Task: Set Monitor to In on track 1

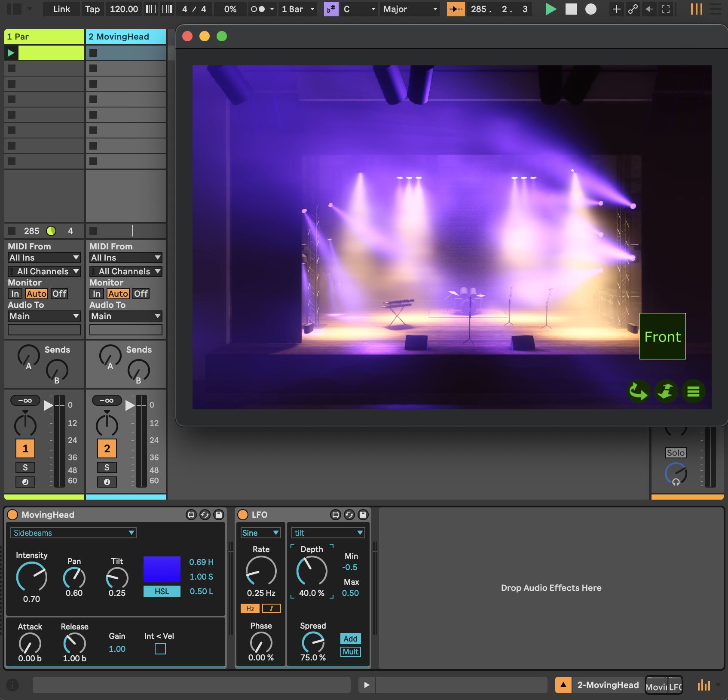Action: tap(15, 294)
